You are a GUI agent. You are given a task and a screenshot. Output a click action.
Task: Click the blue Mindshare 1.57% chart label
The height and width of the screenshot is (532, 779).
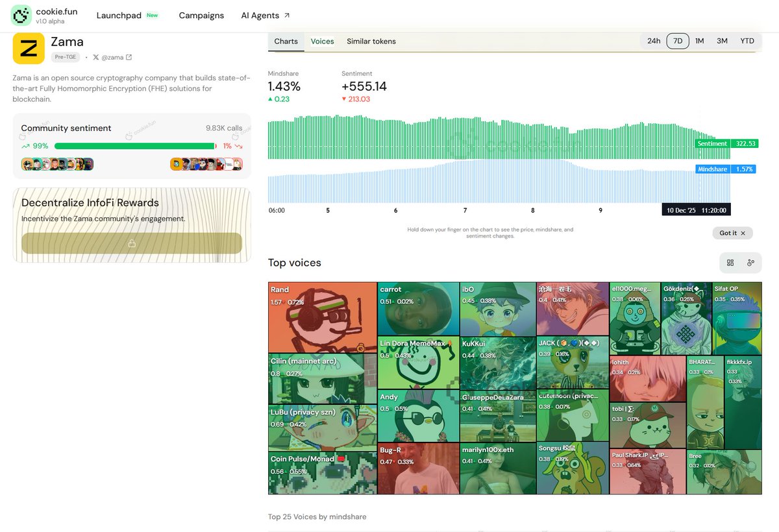(727, 169)
